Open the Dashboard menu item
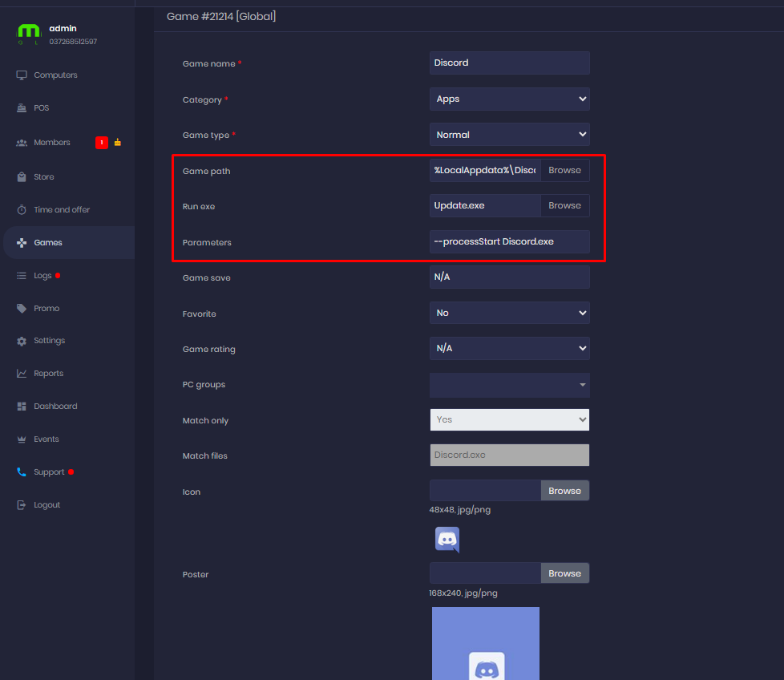The width and height of the screenshot is (784, 680). pos(55,407)
